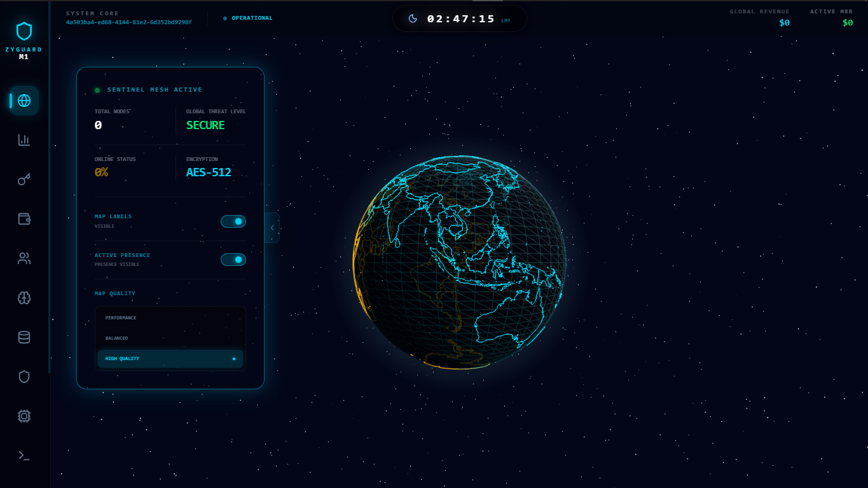The image size is (868, 488).
Task: Select Balanced map quality
Action: pyautogui.click(x=170, y=338)
